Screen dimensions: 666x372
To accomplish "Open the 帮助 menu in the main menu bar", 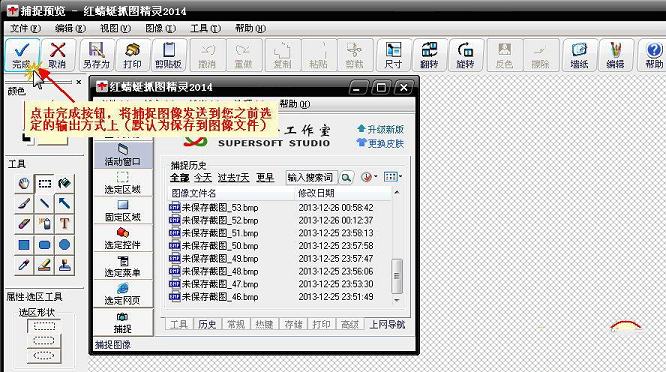I will click(250, 28).
